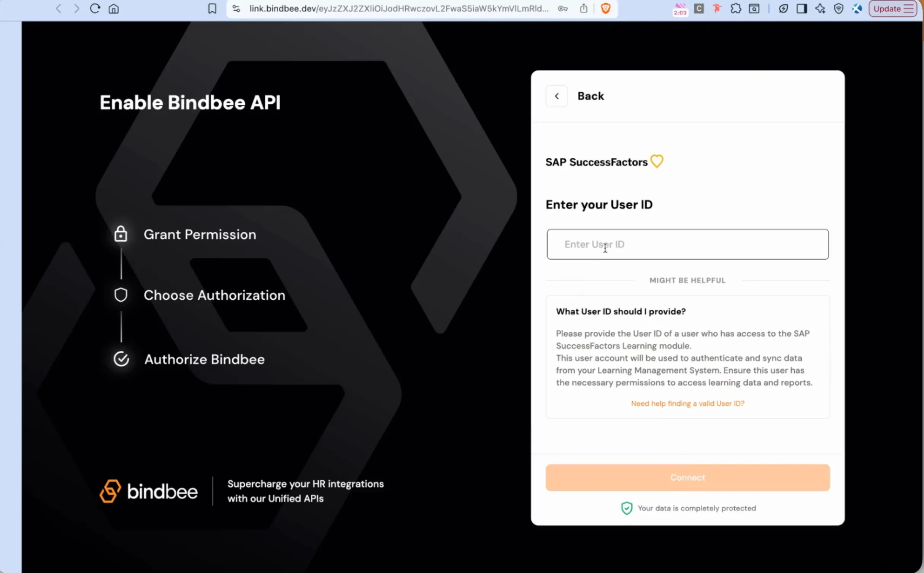Click the Enable Bindbee API heading
This screenshot has width=924, height=573.
pyautogui.click(x=190, y=103)
